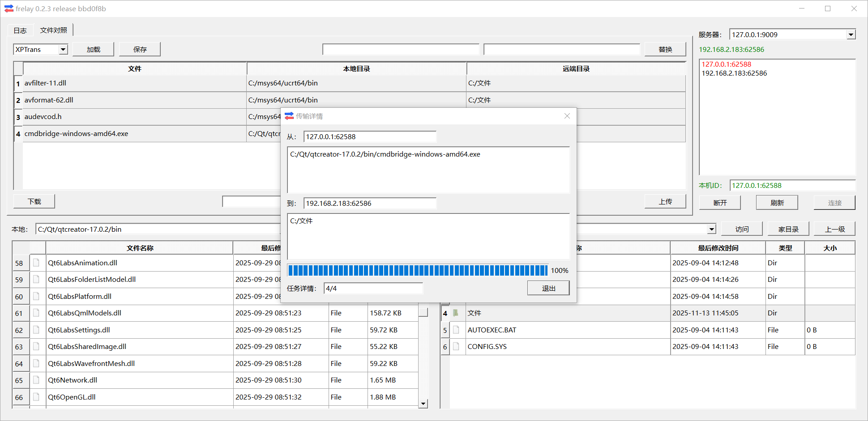Click the 本地 path input field
868x421 pixels.
157,229
